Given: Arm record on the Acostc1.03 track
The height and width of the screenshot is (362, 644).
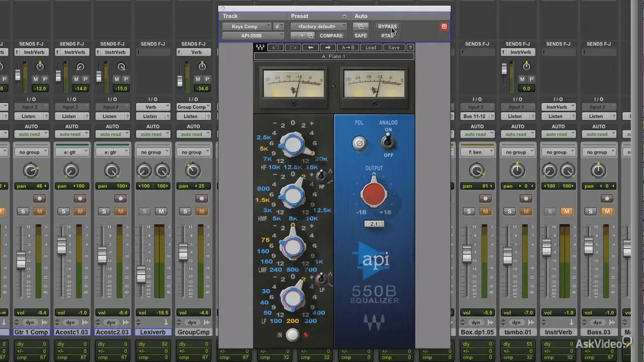Looking at the screenshot, I should (x=80, y=199).
